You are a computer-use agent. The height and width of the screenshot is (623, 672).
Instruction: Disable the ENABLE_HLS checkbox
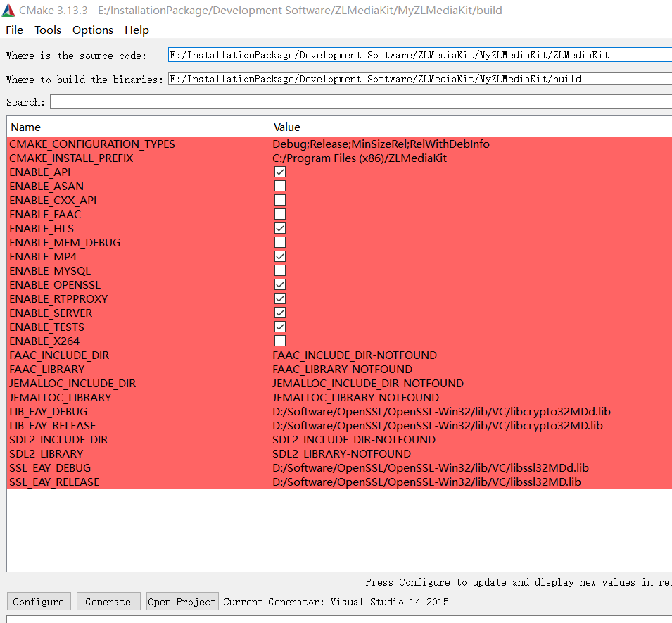279,227
